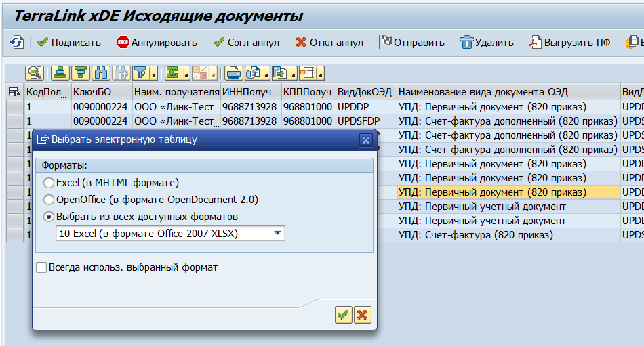Image resolution: width=644 pixels, height=346 pixels.
Task: Confirm the dialog with green checkmark button
Action: [x=343, y=314]
